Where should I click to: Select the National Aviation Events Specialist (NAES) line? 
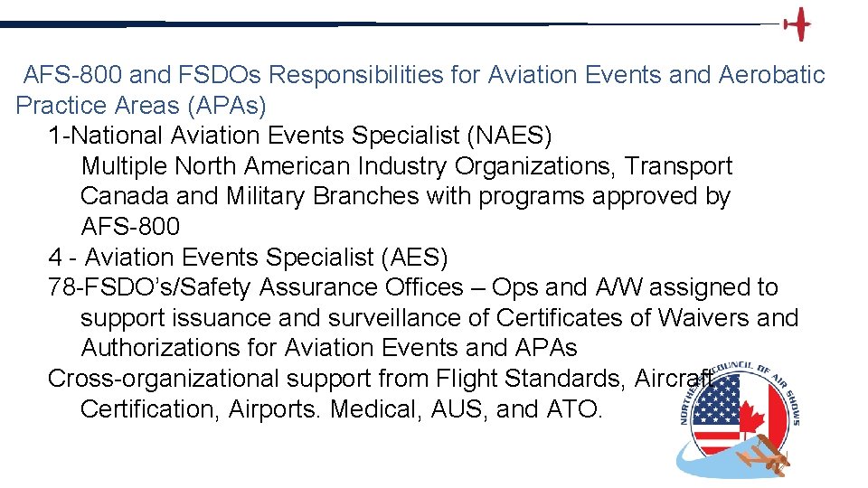tap(300, 135)
